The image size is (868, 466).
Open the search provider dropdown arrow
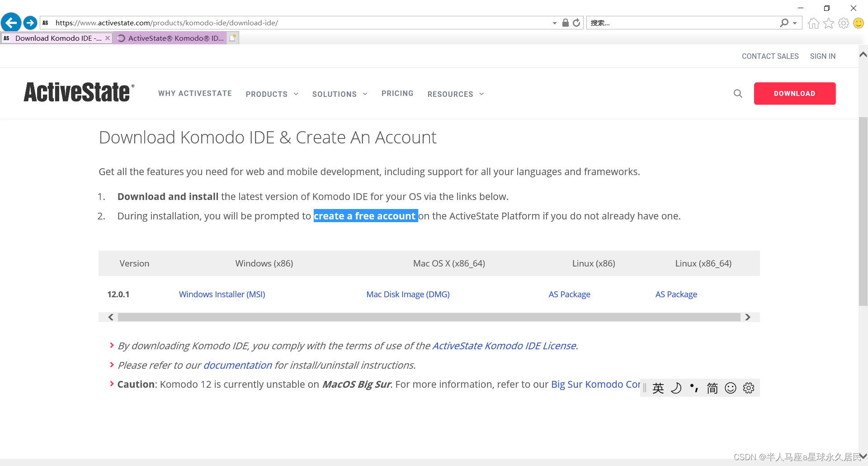pyautogui.click(x=795, y=23)
